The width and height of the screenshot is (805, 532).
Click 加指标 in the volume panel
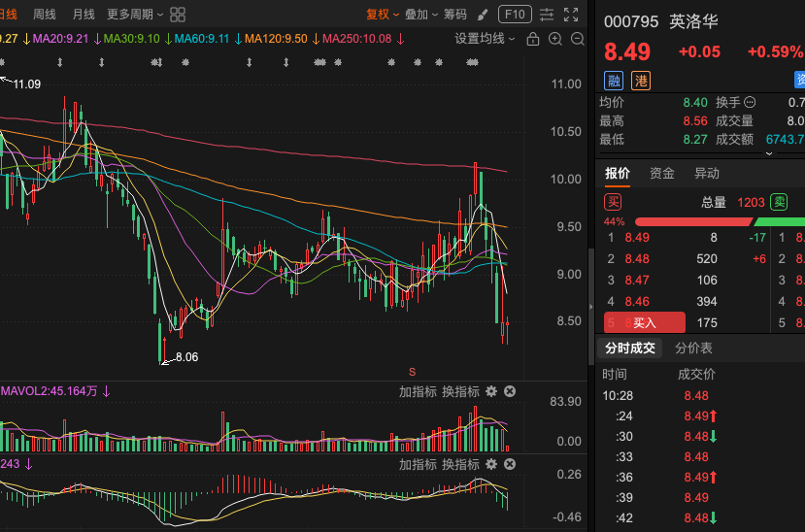pos(418,392)
